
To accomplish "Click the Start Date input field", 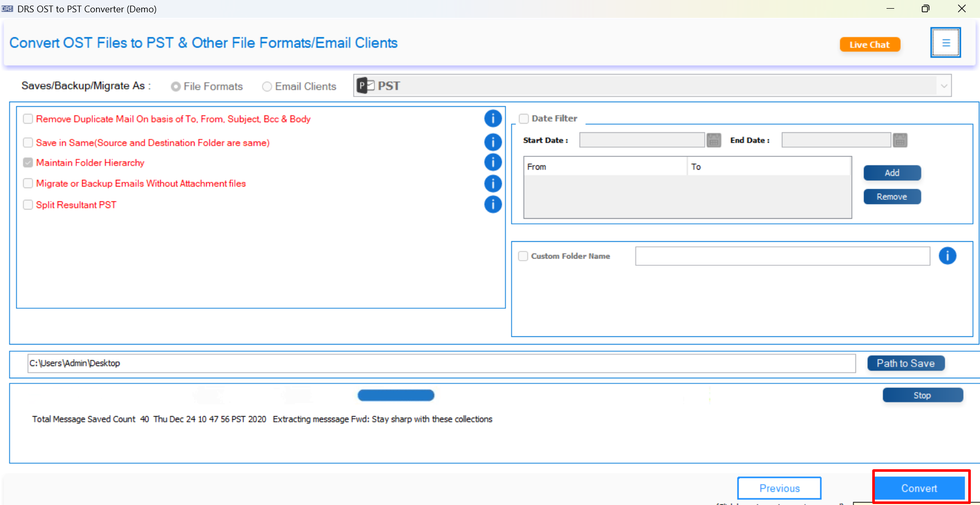I will pos(642,140).
